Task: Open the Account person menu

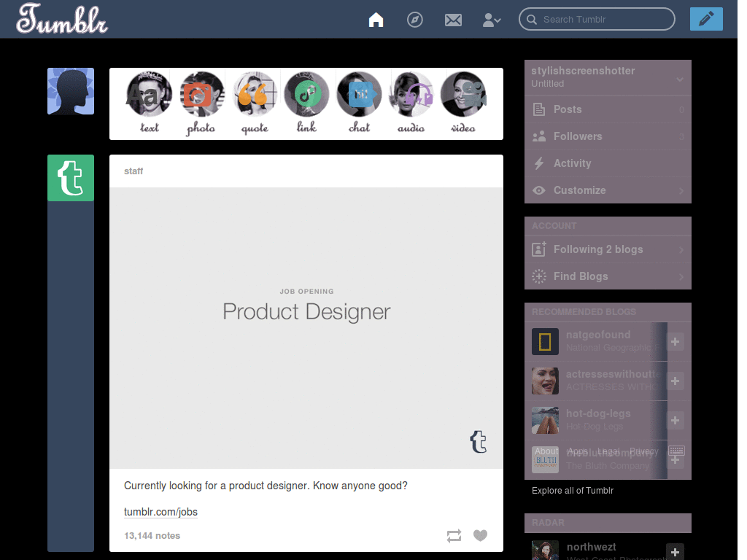Action: 492,20
